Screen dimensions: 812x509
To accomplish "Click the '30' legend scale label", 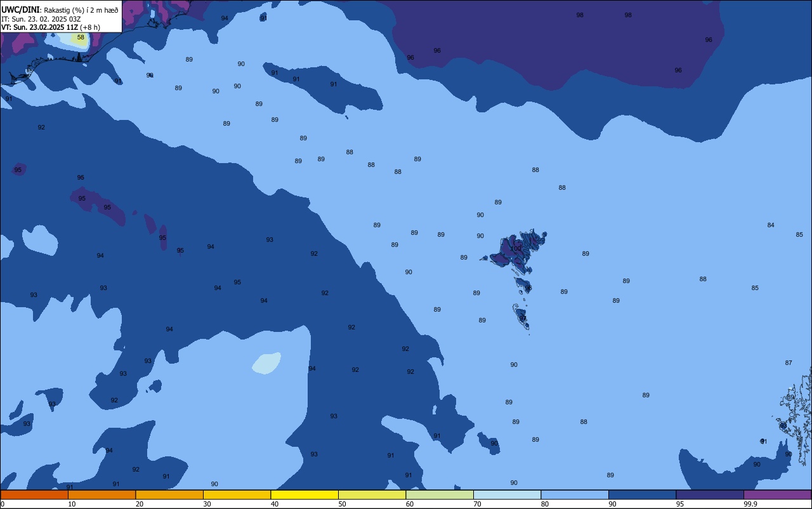I will (x=207, y=504).
